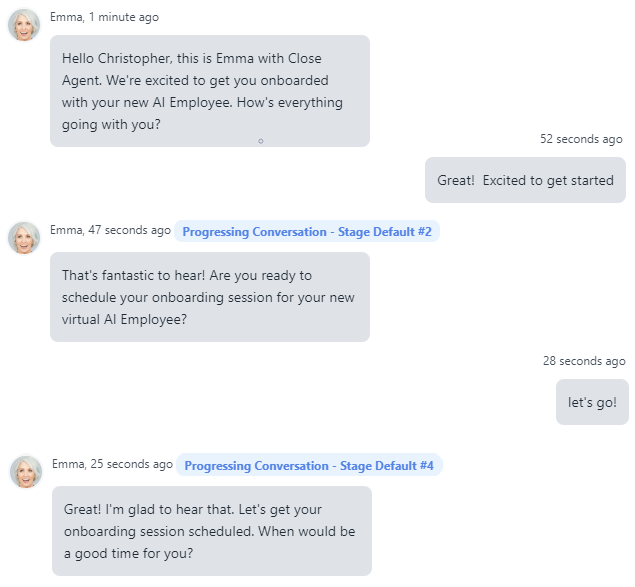Image resolution: width=635 pixels, height=587 pixels.
Task: Click the 'Stage Default #4' conversation tag
Action: [309, 466]
